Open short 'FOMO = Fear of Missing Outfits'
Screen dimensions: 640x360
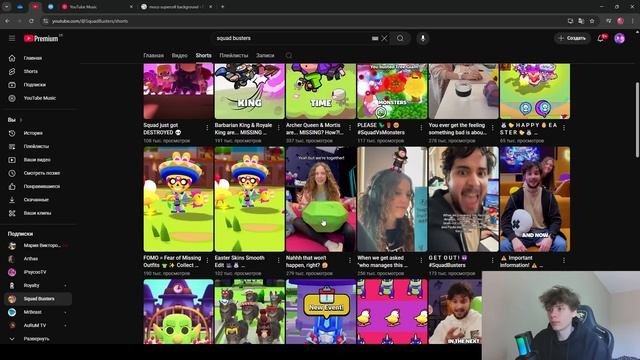point(178,199)
